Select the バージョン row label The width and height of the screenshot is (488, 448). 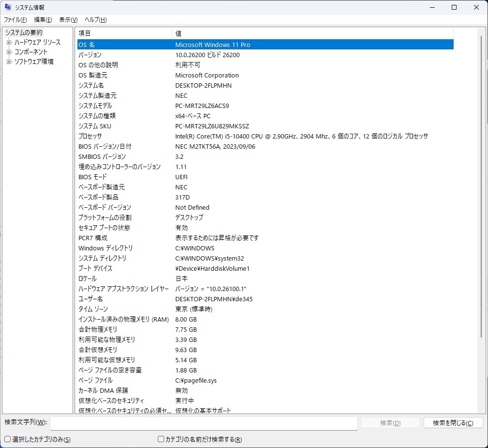[90, 55]
